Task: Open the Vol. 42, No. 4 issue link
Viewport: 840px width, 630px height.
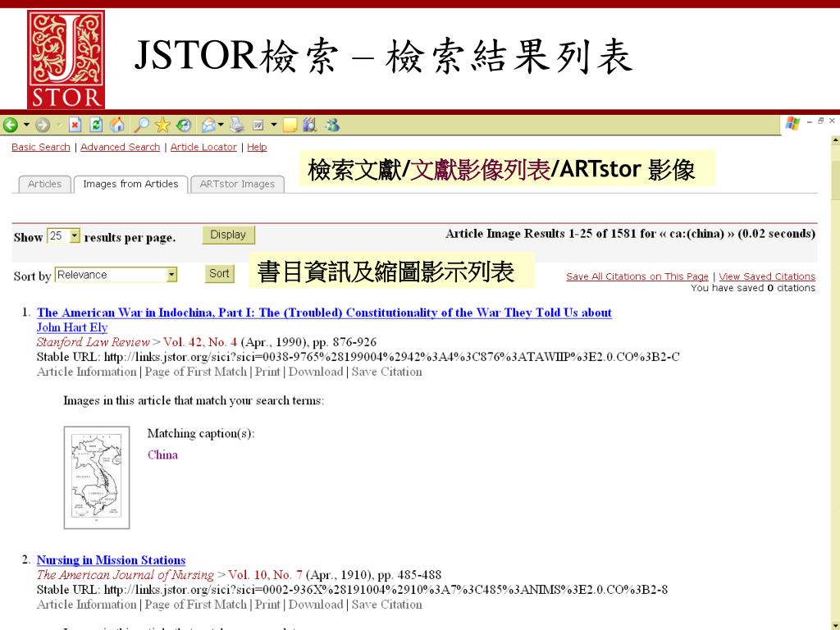Action: click(x=200, y=342)
